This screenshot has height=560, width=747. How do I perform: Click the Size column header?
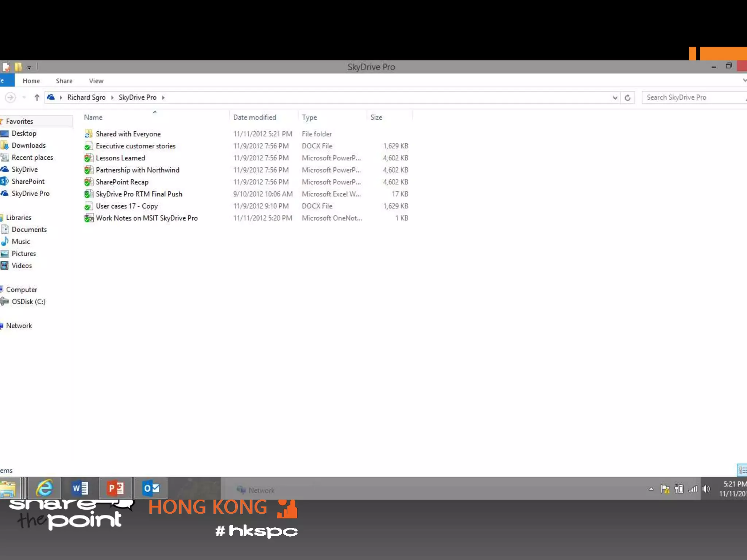(376, 117)
